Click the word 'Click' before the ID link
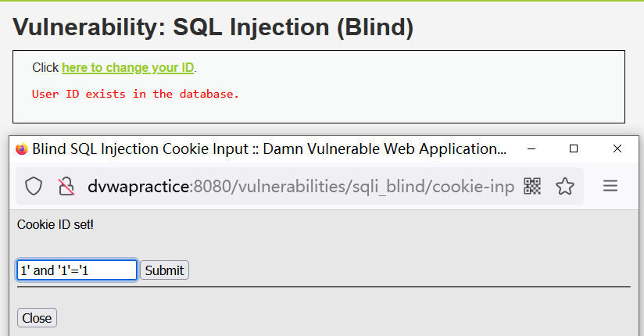The width and height of the screenshot is (644, 336). [45, 67]
